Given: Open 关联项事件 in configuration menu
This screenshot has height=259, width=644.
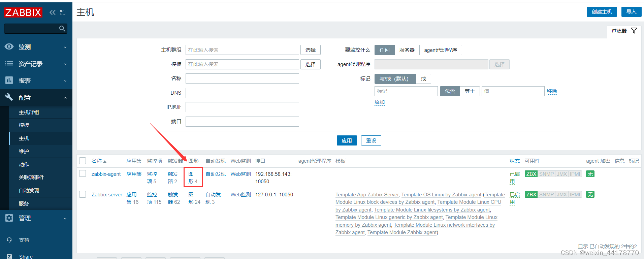Looking at the screenshot, I should pos(41,177).
